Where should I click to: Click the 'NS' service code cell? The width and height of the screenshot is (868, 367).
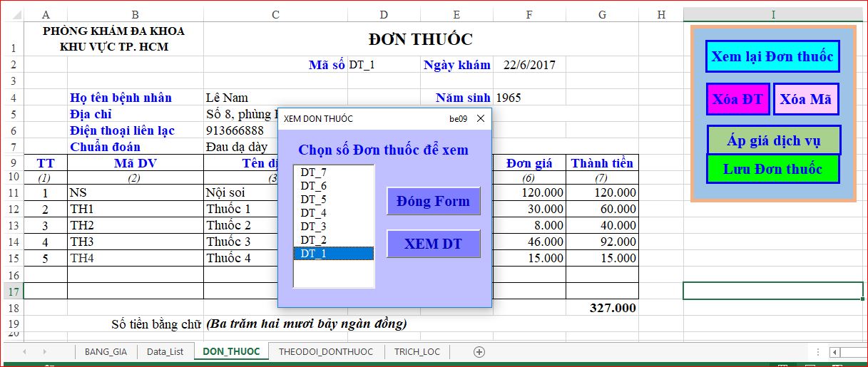tap(136, 192)
